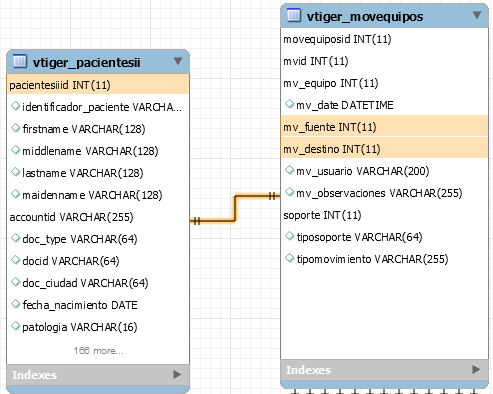Select the accountid VARCHAR(255) column
Image resolution: width=493 pixels, height=394 pixels.
(98, 217)
